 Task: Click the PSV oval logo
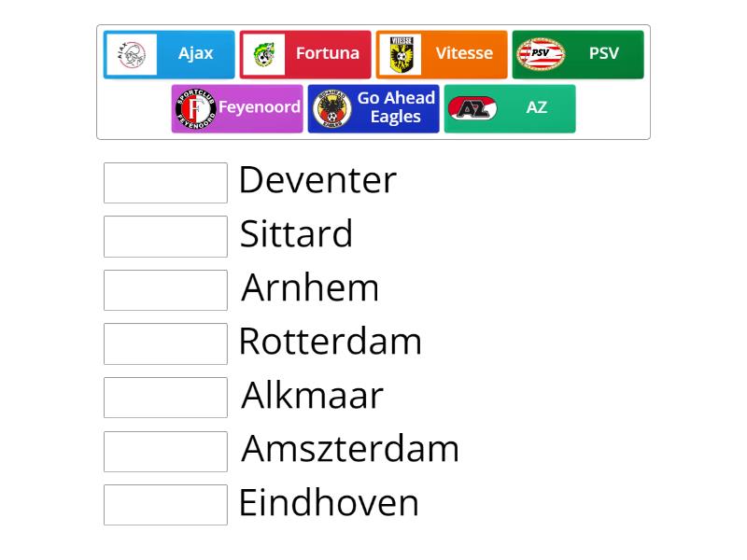pos(541,54)
